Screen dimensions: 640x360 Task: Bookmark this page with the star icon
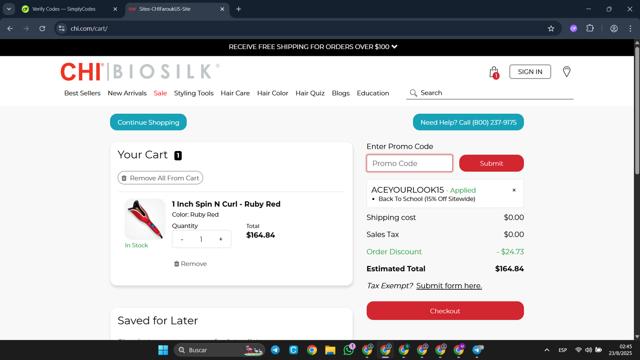[x=551, y=29]
